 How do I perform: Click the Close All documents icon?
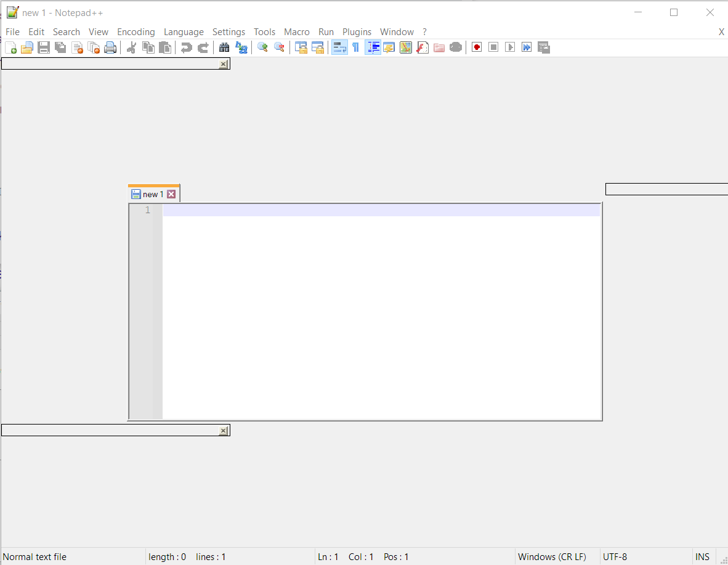(94, 47)
